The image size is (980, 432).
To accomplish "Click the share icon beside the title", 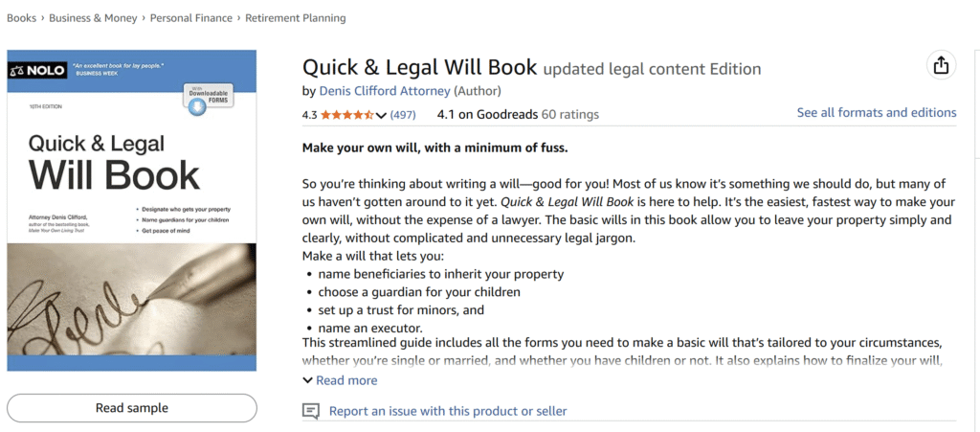I will 941,65.
